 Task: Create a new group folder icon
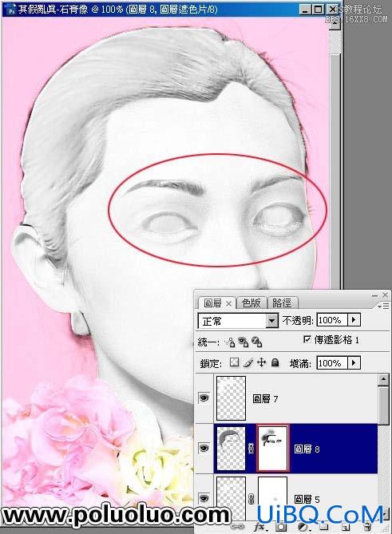tap(323, 527)
